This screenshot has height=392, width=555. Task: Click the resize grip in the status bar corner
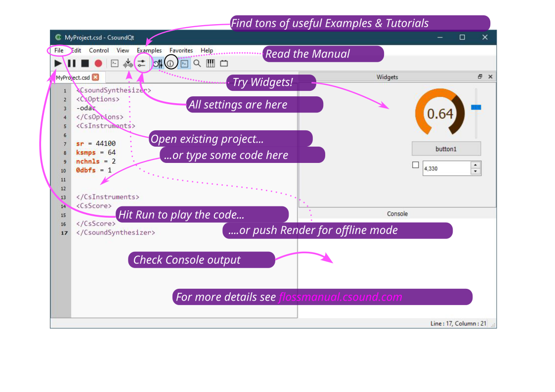point(493,324)
